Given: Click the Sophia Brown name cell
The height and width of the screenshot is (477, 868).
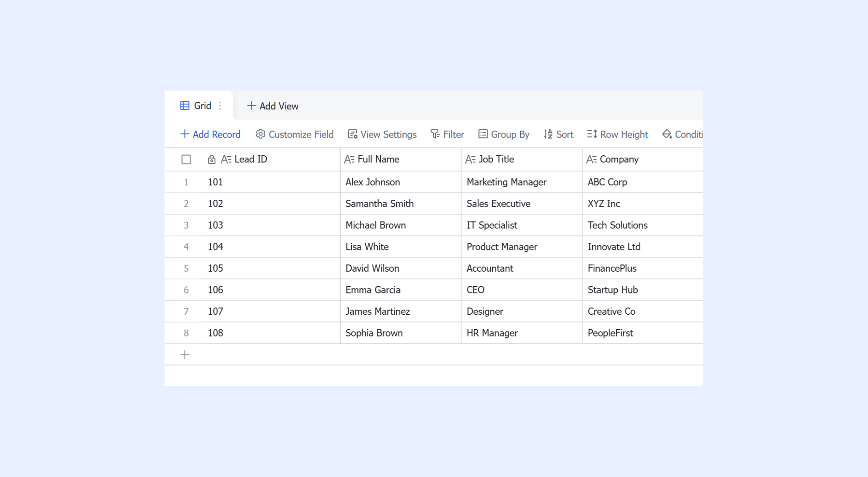Looking at the screenshot, I should (x=401, y=333).
